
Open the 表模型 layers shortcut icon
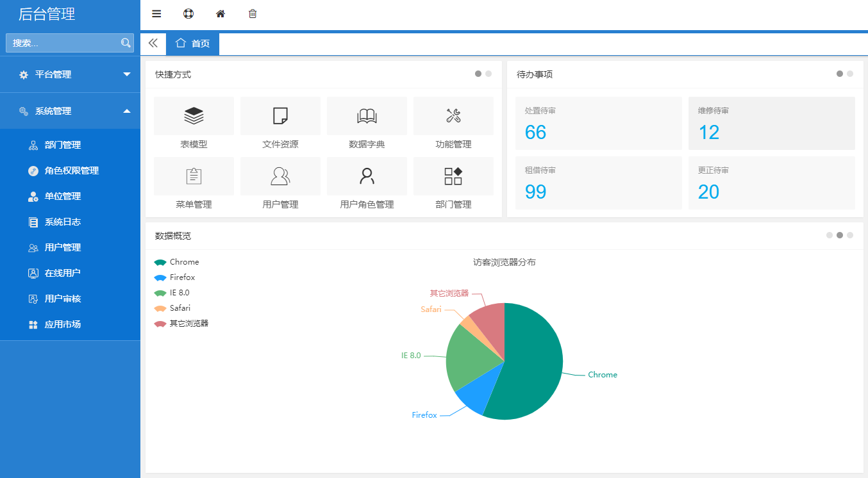(194, 116)
